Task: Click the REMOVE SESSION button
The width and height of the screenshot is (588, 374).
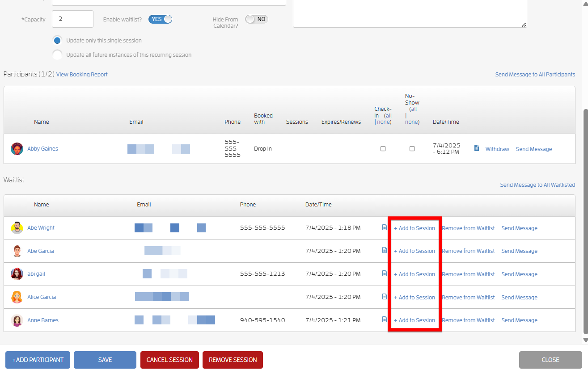Action: pyautogui.click(x=233, y=360)
